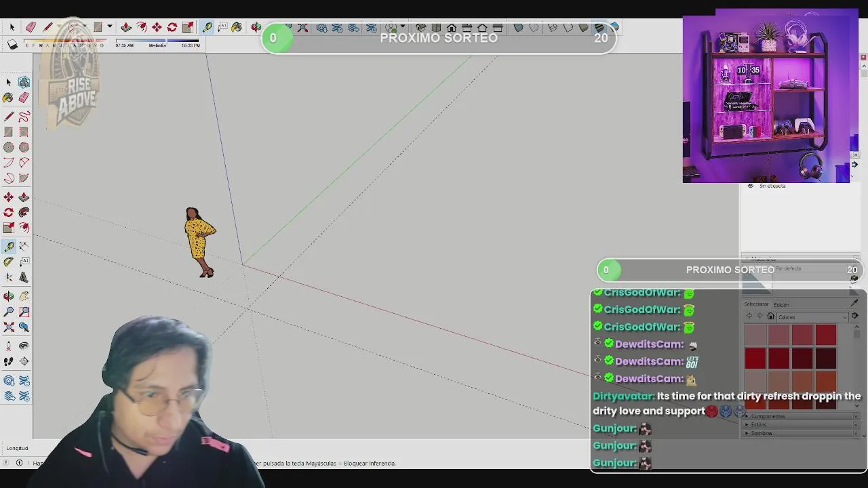This screenshot has width=868, height=488.
Task: Click the Scale tool in top toolbar
Action: (188, 27)
